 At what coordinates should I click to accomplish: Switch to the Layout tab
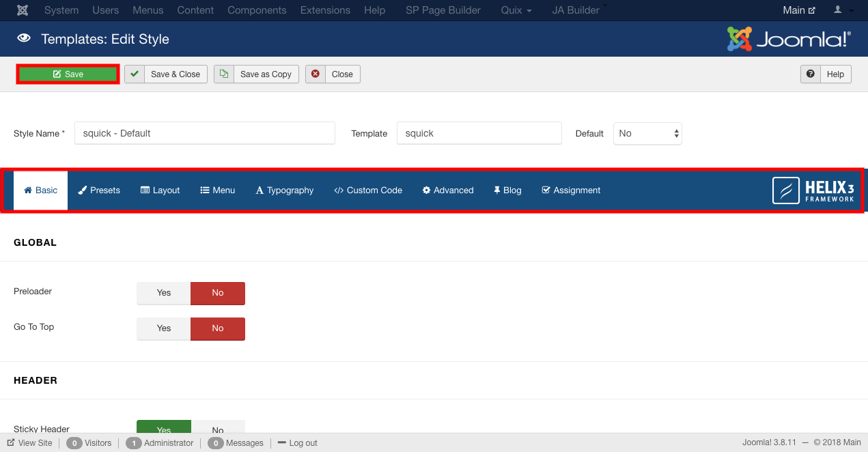(160, 190)
